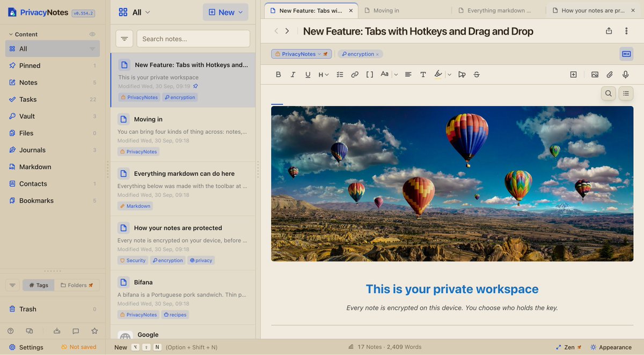644x355 pixels.
Task: Open the Appearance options
Action: pos(611,347)
